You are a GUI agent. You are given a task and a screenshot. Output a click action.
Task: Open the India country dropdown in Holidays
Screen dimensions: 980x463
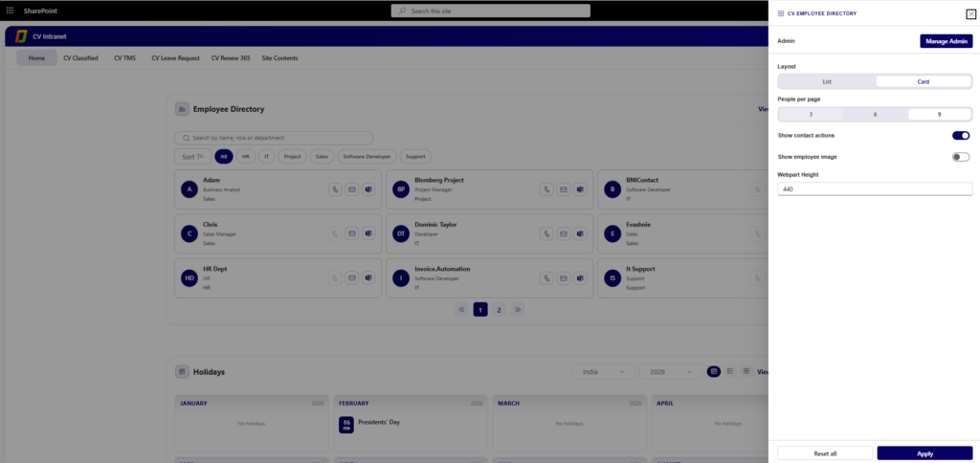click(604, 372)
